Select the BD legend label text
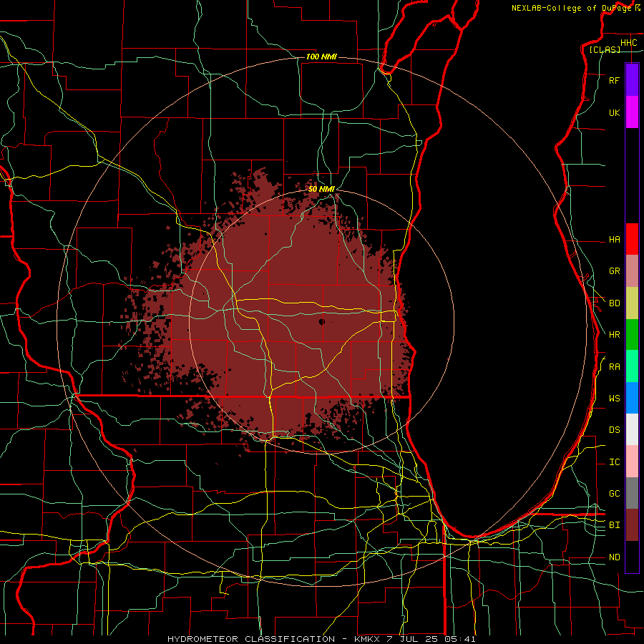Viewport: 644px width, 644px height. pyautogui.click(x=614, y=303)
